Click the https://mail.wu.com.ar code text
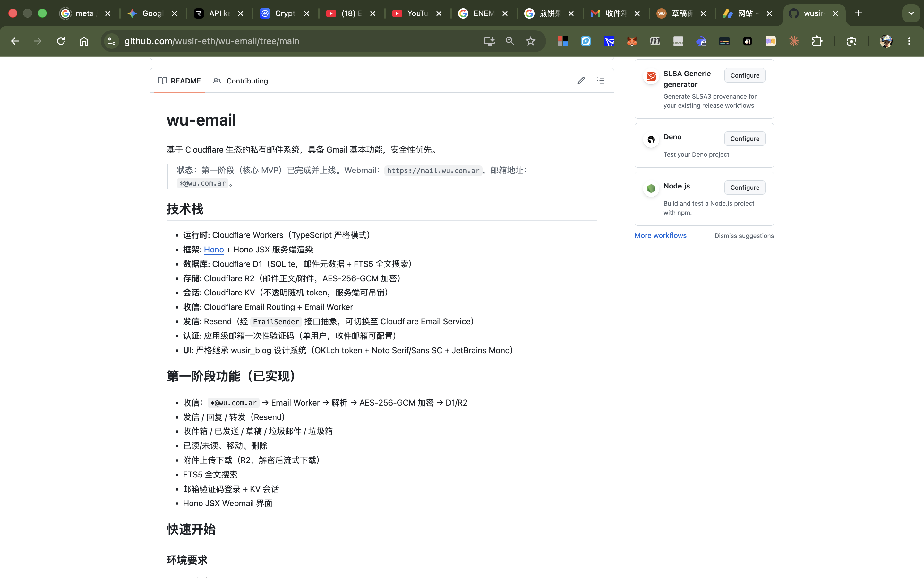 tap(433, 171)
